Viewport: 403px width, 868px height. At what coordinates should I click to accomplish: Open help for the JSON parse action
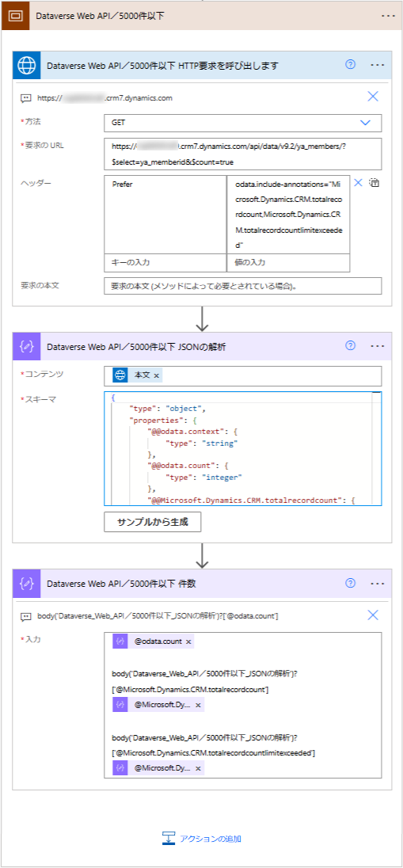tap(350, 345)
